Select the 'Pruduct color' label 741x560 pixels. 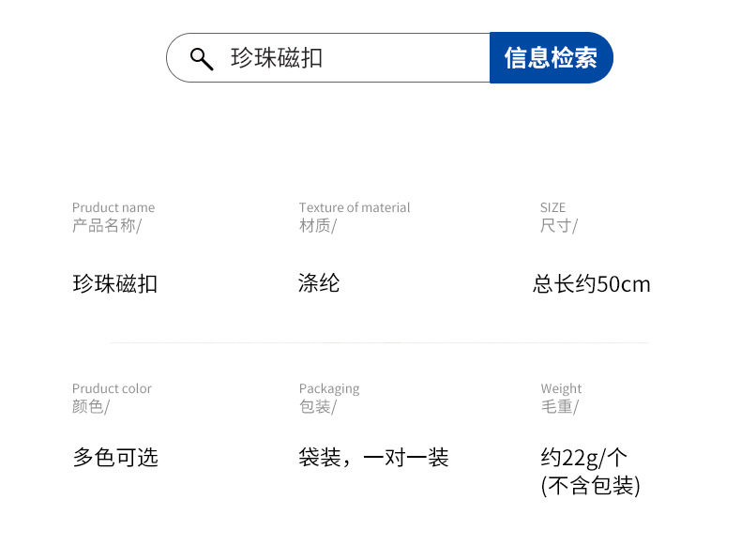click(x=112, y=388)
